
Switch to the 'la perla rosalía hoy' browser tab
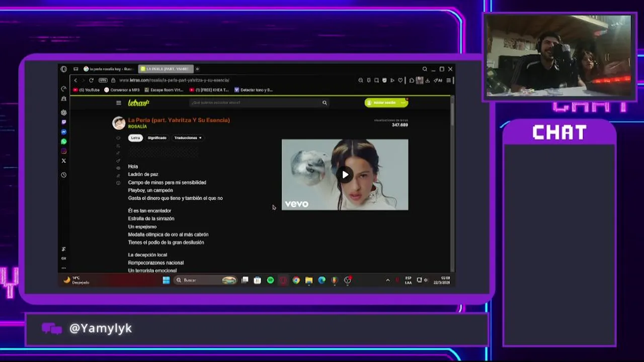coord(108,69)
